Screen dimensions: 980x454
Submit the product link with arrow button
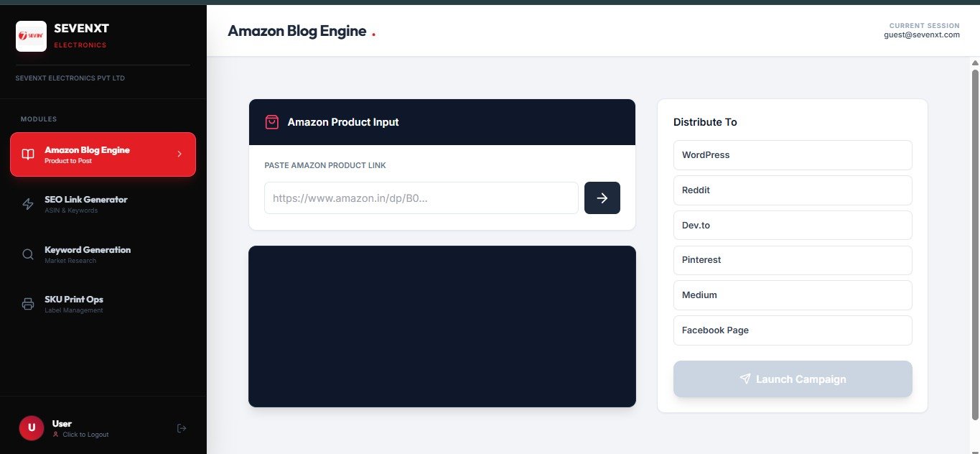[x=602, y=198]
